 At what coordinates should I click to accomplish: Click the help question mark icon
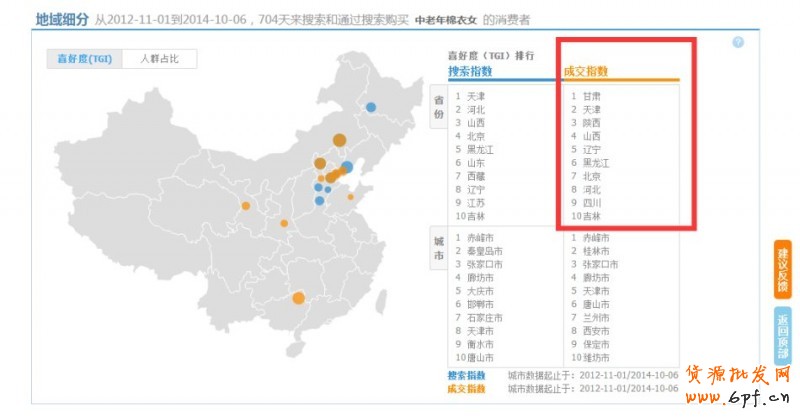(738, 42)
